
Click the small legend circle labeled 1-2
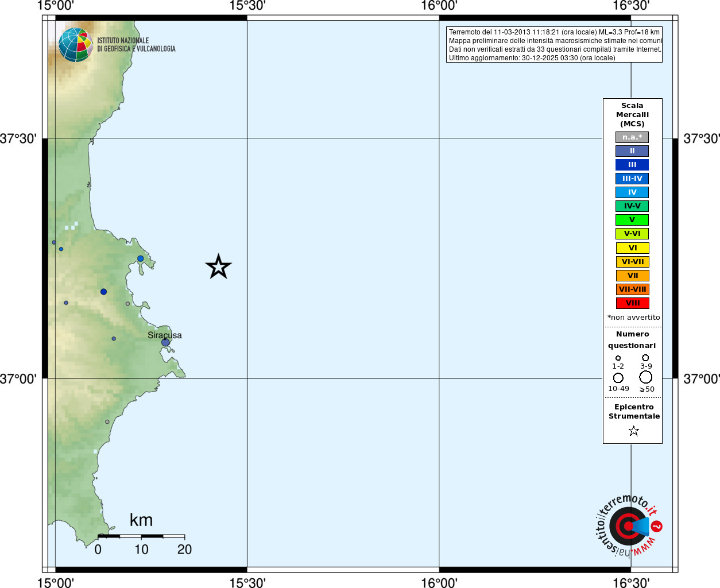tap(618, 358)
